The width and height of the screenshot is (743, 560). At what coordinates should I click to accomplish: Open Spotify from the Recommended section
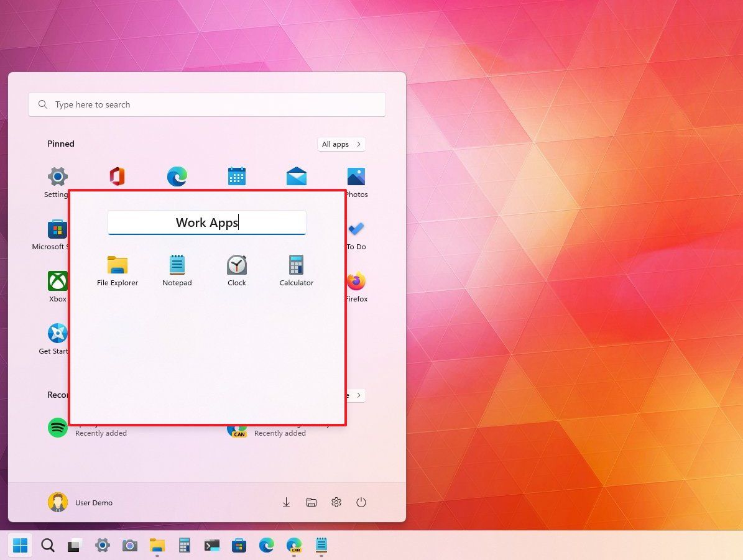pos(57,428)
